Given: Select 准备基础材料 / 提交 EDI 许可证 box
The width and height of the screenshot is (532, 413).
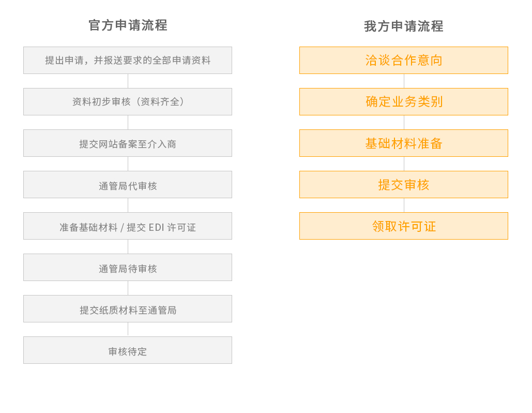Looking at the screenshot, I should (x=128, y=226).
